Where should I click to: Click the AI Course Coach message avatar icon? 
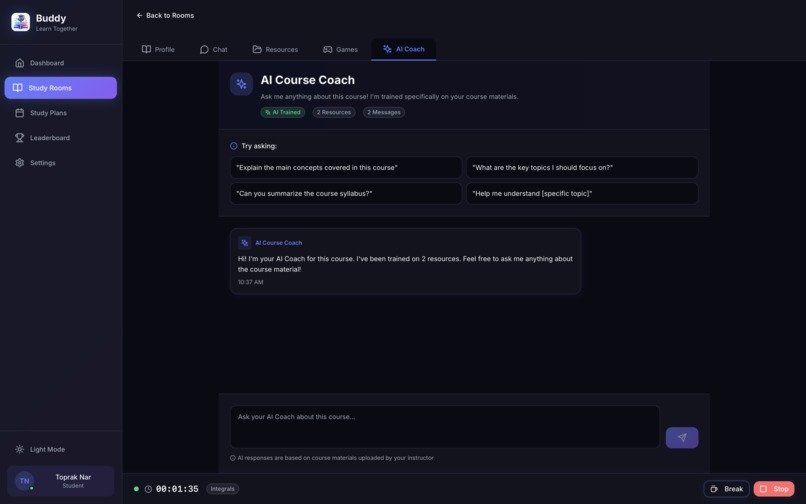pyautogui.click(x=245, y=243)
